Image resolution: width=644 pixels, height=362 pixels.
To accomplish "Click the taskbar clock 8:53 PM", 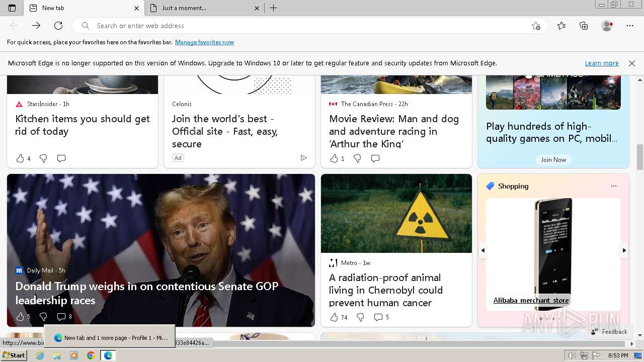I will [618, 355].
